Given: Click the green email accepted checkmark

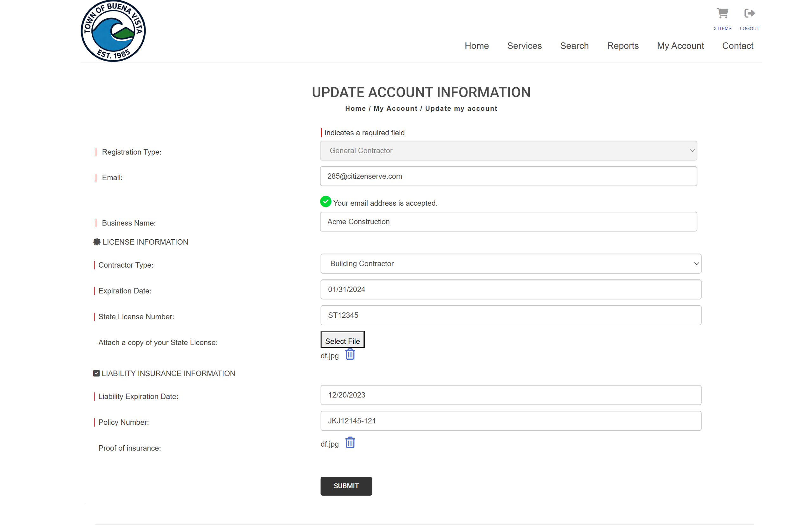Looking at the screenshot, I should [x=325, y=202].
